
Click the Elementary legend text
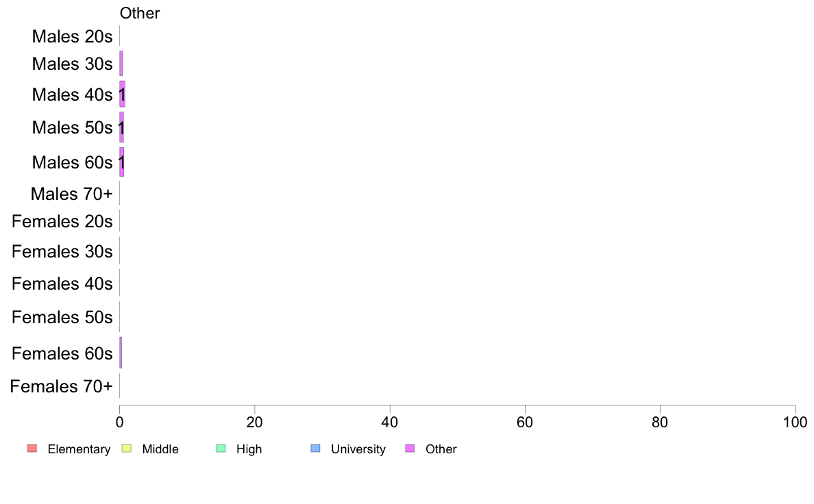pos(79,449)
